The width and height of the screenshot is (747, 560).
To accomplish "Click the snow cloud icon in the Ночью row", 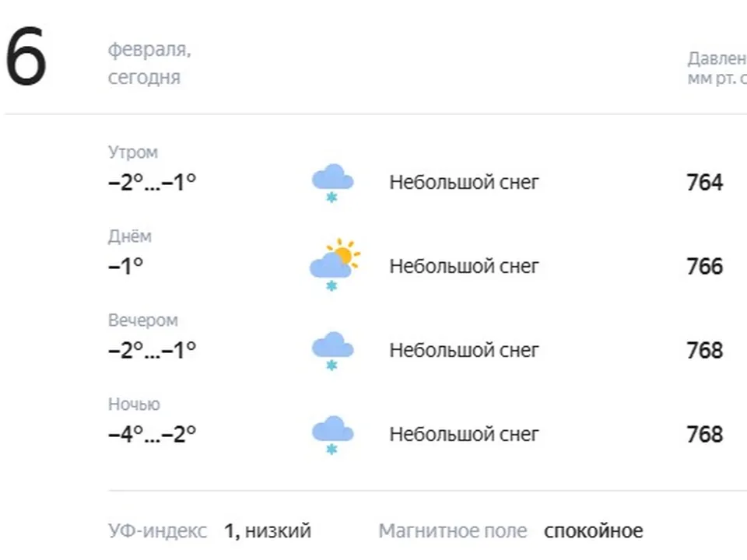I will click(332, 427).
